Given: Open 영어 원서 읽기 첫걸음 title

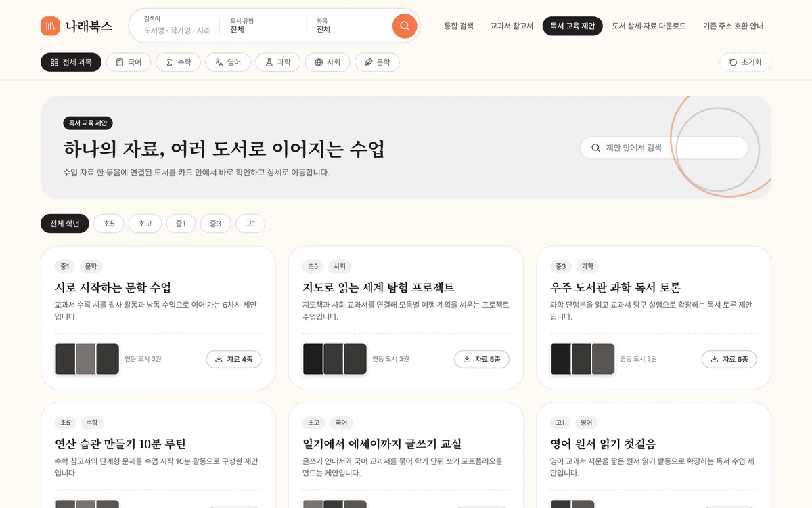Looking at the screenshot, I should pos(604,444).
